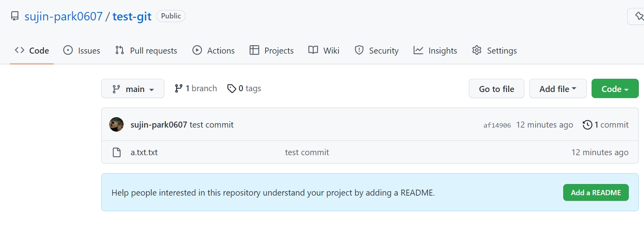
Task: Expand the main branch selector dropdown
Action: click(x=133, y=89)
